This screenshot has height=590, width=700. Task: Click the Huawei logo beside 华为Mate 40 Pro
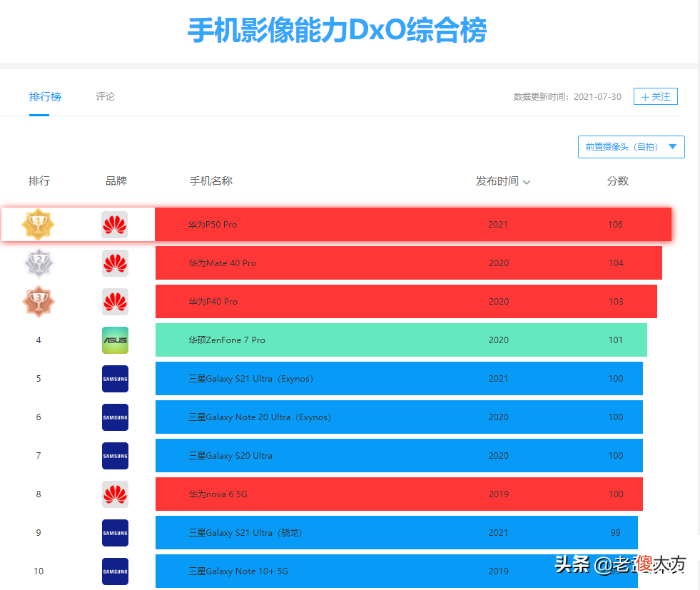(115, 263)
